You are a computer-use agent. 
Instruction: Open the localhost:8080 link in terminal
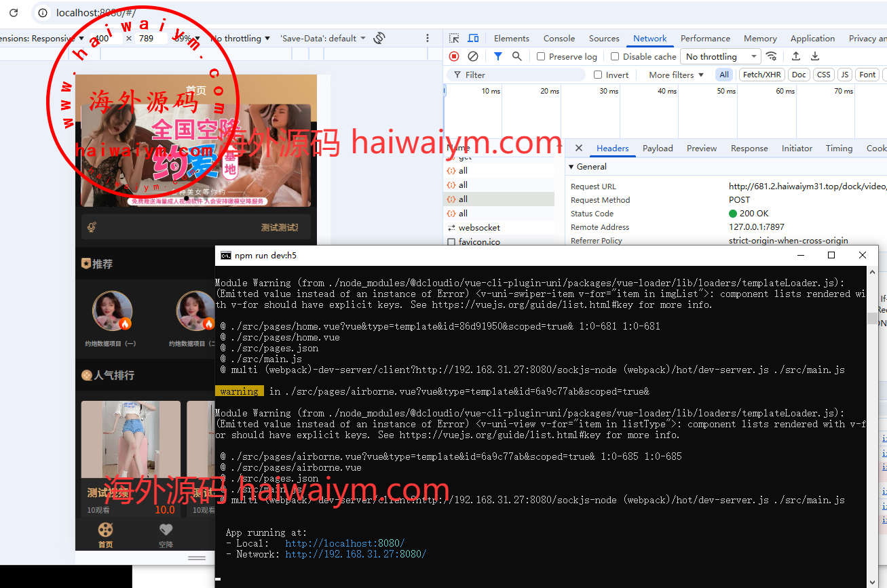point(345,543)
